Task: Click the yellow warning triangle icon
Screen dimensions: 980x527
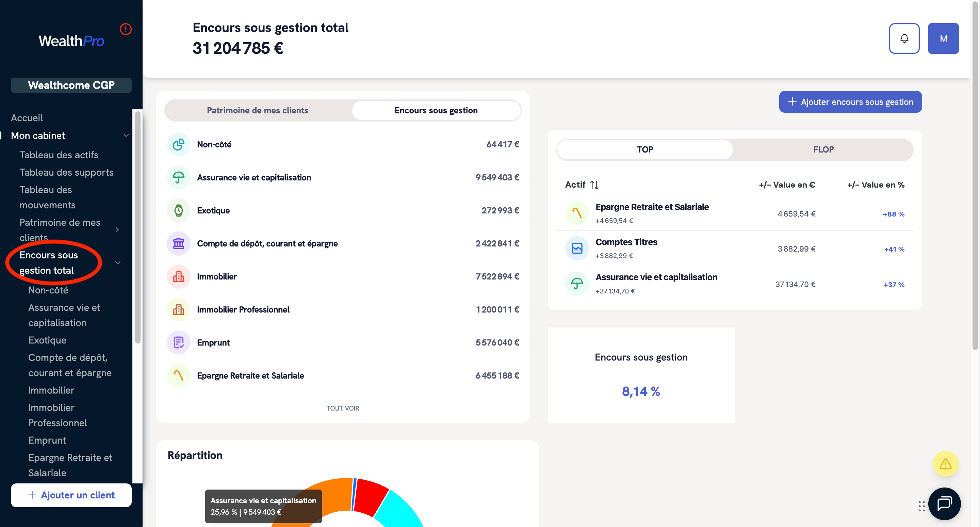Action: tap(945, 463)
